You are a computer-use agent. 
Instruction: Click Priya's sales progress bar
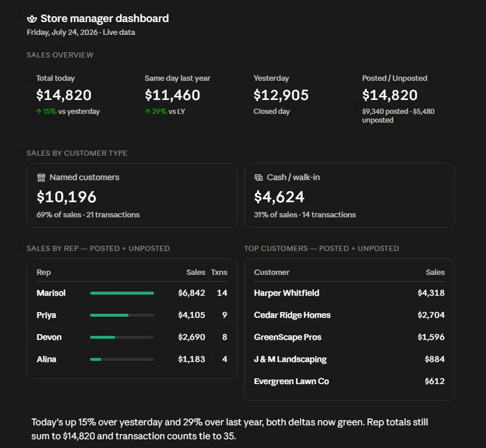[122, 315]
